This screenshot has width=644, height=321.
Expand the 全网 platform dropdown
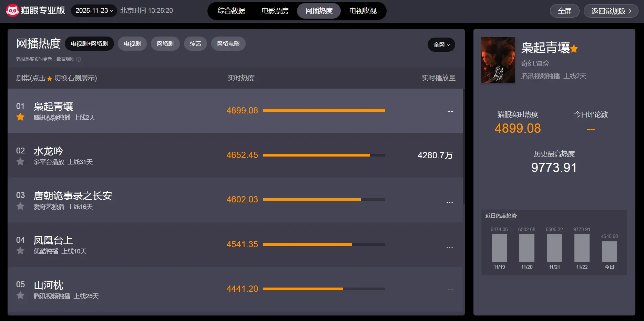click(x=441, y=45)
